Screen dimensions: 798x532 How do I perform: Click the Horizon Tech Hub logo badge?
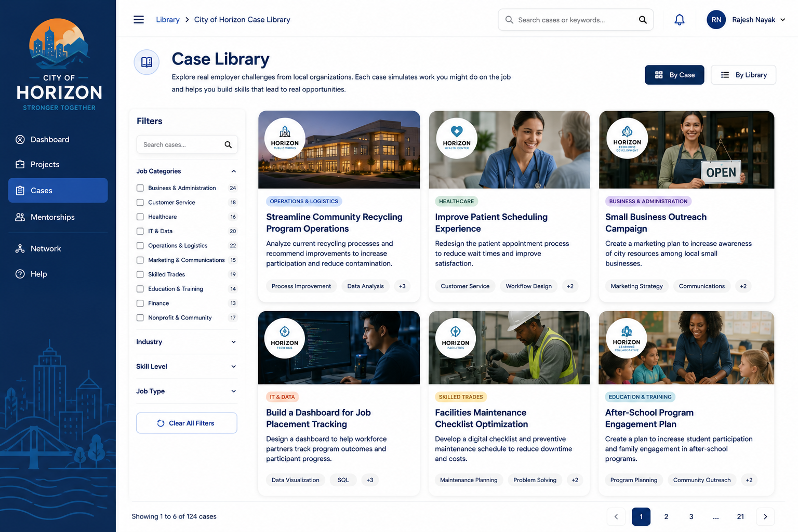point(285,338)
